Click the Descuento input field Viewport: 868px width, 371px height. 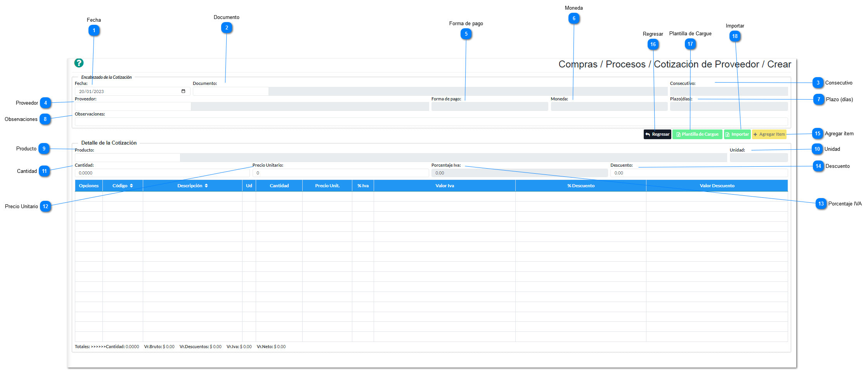click(x=699, y=173)
